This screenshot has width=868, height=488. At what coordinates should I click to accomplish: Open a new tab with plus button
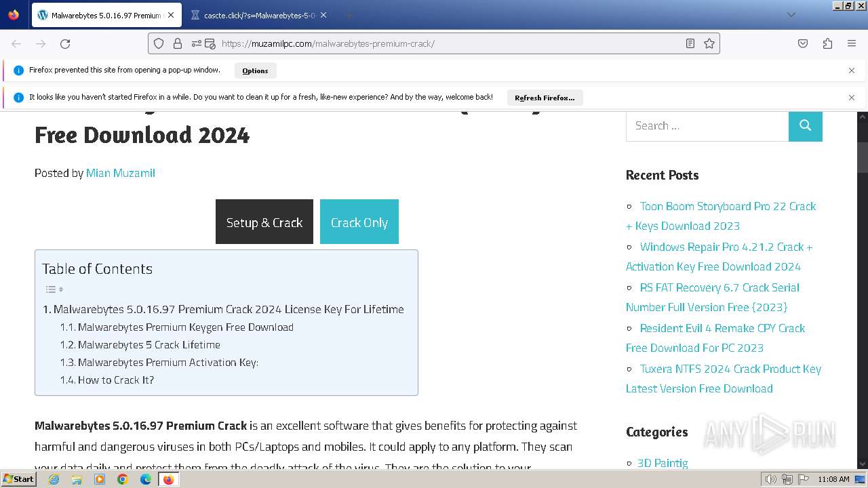(349, 15)
